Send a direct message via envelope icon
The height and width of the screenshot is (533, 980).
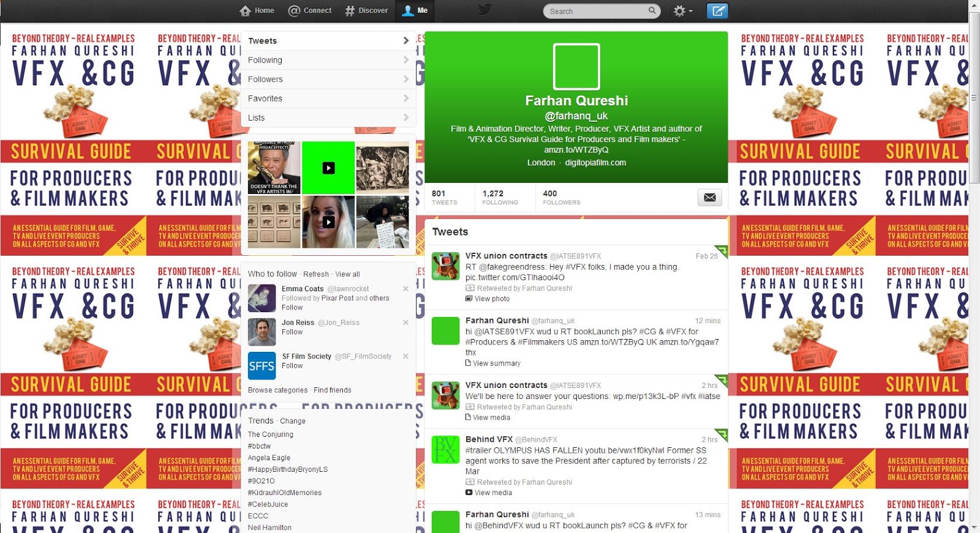pos(709,197)
